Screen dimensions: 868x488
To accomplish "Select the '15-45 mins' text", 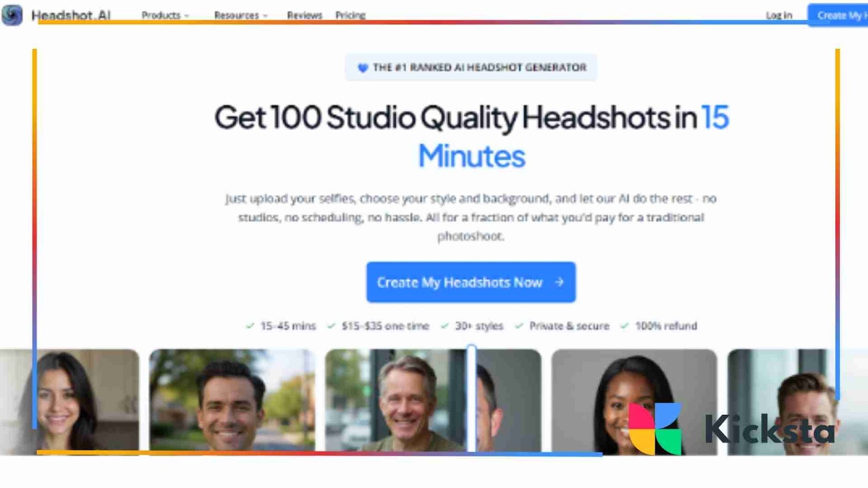I will (x=288, y=326).
